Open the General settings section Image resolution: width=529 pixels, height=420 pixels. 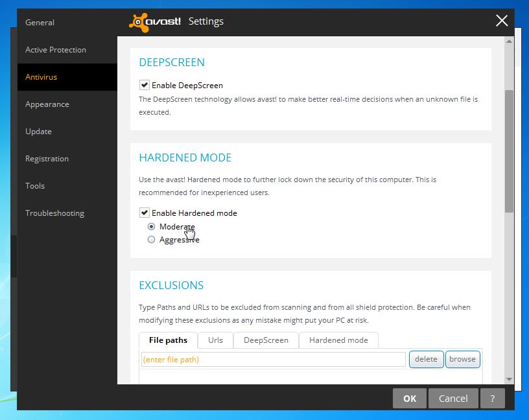point(40,23)
